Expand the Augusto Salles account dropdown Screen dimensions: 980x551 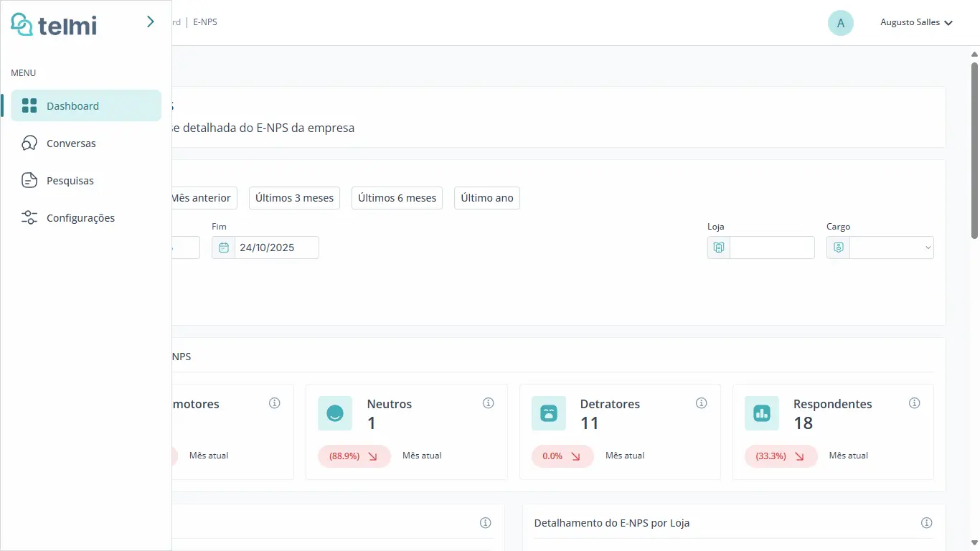pos(916,23)
